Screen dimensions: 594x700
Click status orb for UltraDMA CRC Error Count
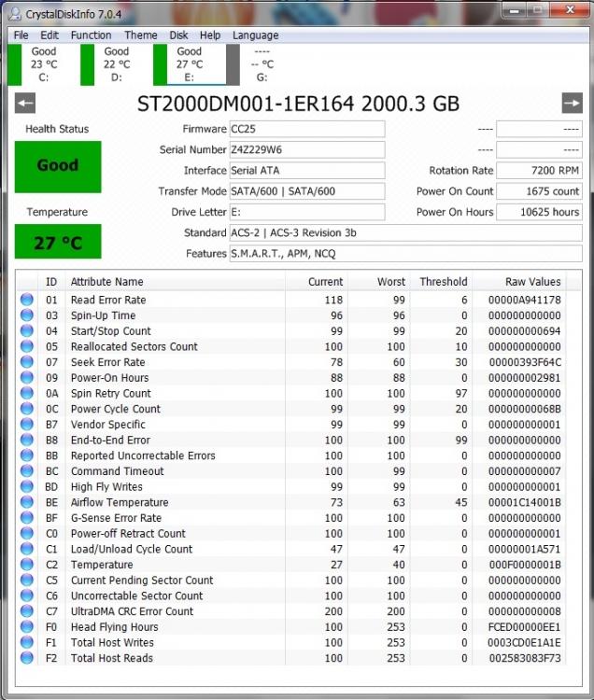coord(27,611)
